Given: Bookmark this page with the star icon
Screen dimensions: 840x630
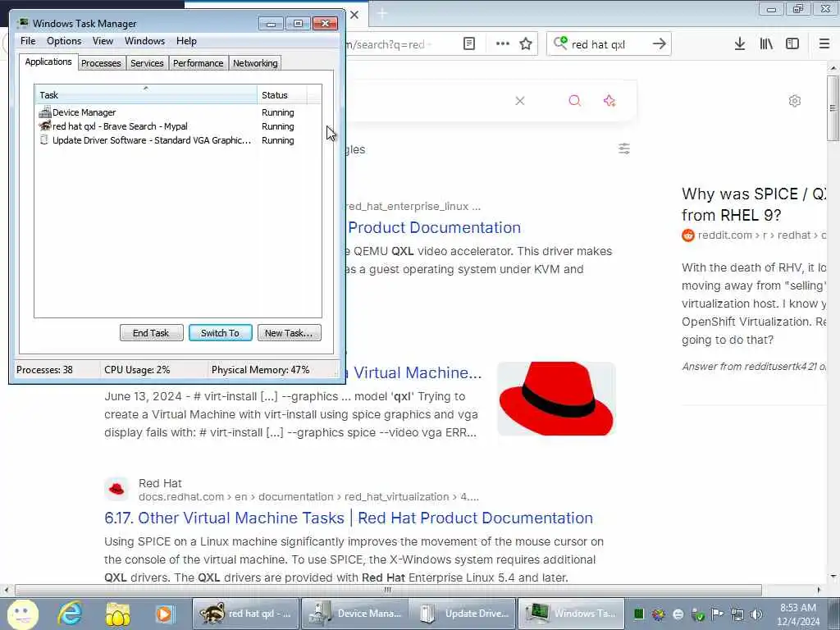Looking at the screenshot, I should point(526,44).
